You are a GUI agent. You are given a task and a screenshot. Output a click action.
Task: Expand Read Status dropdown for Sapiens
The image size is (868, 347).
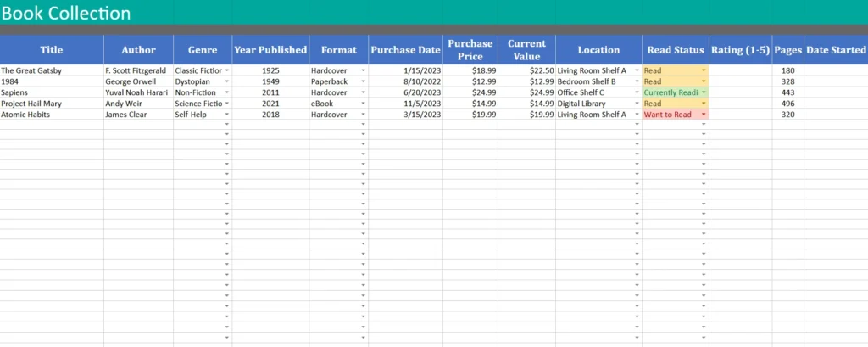pyautogui.click(x=704, y=92)
